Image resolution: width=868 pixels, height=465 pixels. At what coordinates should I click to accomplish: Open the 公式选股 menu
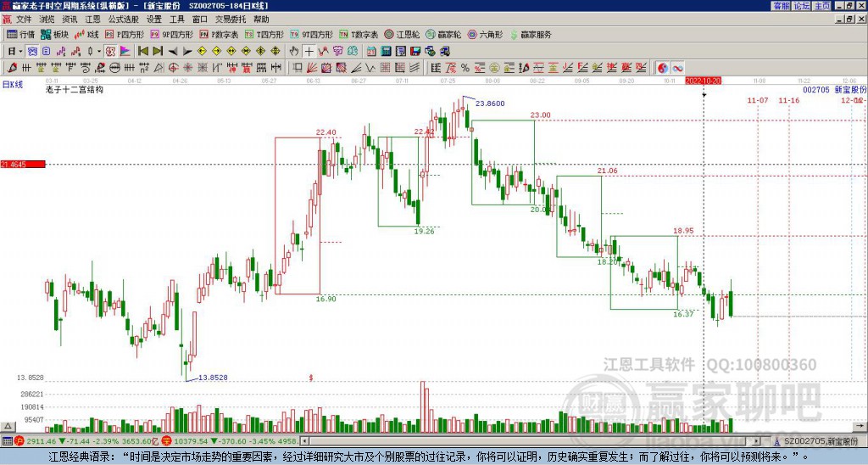click(x=124, y=20)
